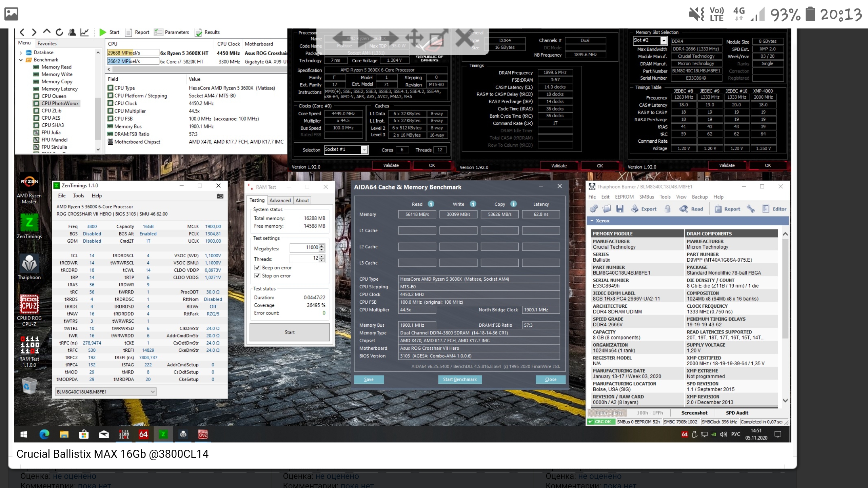Click Thaiphoon Burner save floppy icon

point(620,209)
